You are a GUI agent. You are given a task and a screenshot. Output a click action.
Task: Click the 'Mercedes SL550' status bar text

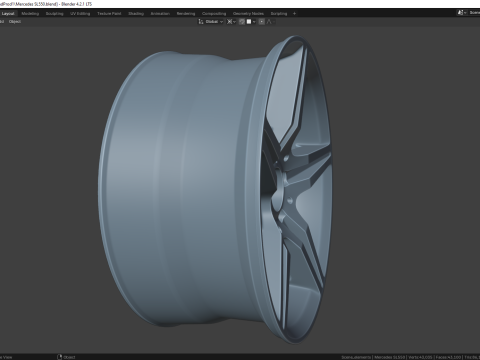pos(389,357)
